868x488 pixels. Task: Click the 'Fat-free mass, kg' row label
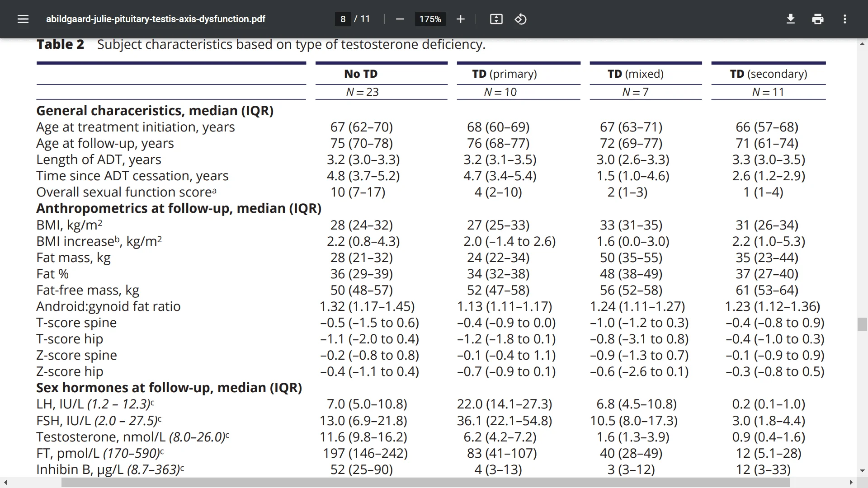pyautogui.click(x=88, y=290)
